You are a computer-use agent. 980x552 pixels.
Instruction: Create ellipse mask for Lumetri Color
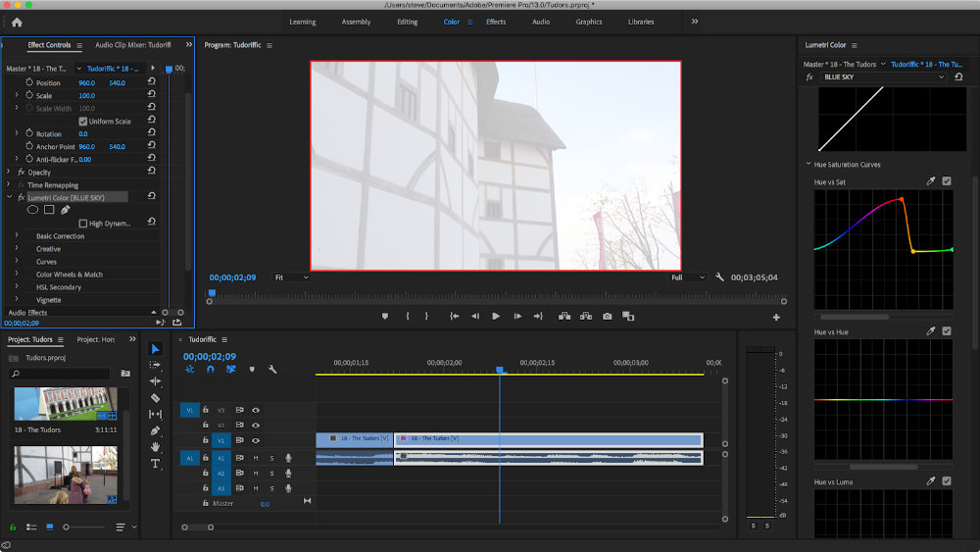[x=32, y=210]
